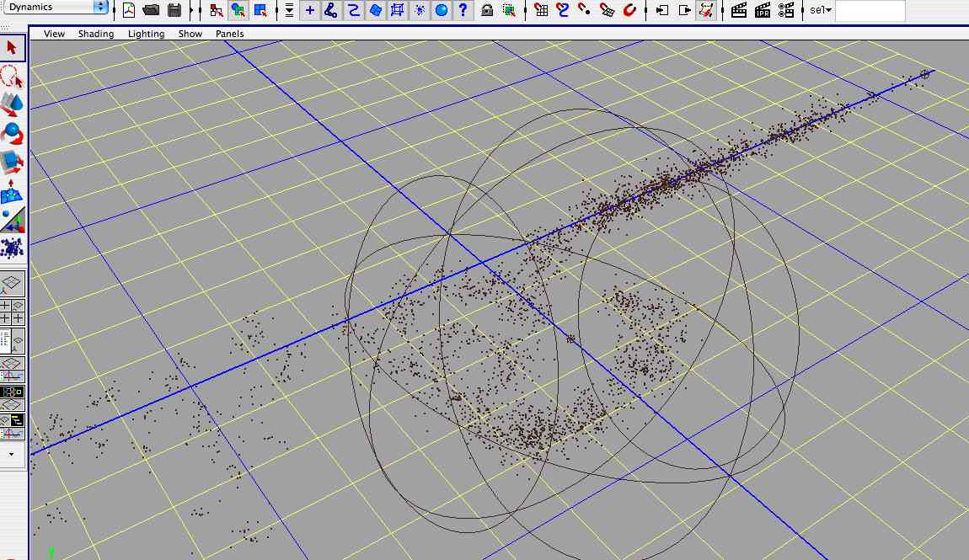
Task: Expand the layout arrow at toolbox bottom
Action: pos(12,453)
